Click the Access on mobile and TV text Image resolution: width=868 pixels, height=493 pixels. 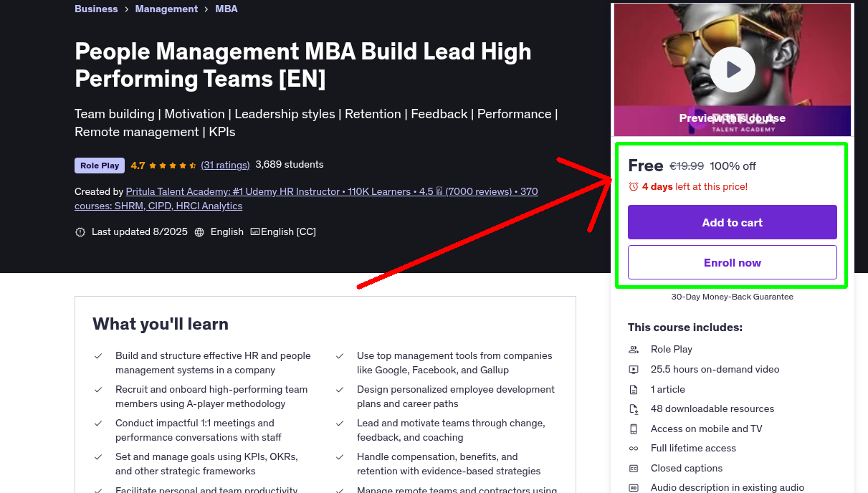point(707,429)
